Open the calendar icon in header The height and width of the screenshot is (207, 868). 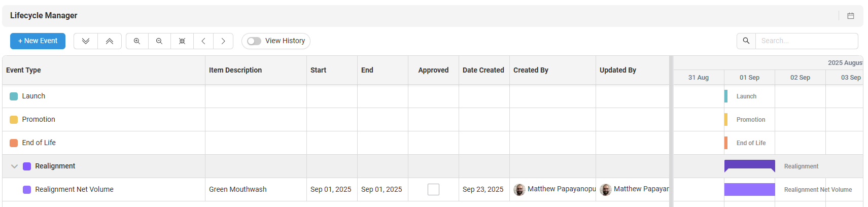click(851, 16)
